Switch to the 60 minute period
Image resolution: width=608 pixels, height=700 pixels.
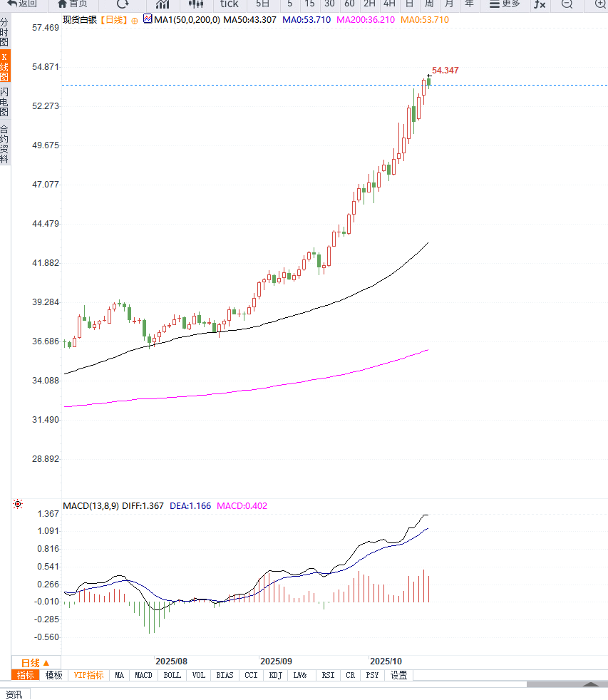349,4
